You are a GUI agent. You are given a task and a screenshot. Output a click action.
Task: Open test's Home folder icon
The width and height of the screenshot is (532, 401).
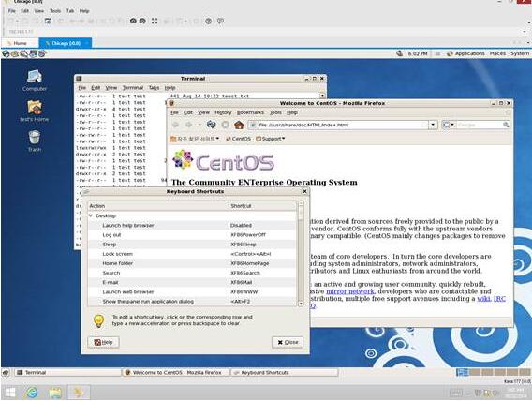(x=35, y=111)
